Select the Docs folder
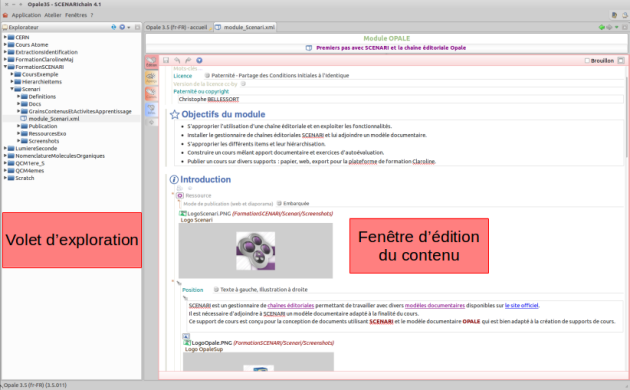The width and height of the screenshot is (630, 390). [x=35, y=104]
